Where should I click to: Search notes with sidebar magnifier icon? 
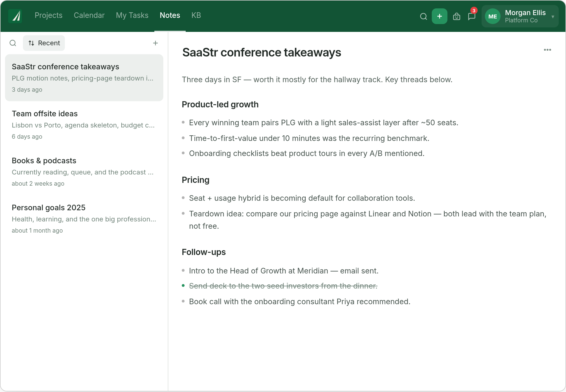13,43
